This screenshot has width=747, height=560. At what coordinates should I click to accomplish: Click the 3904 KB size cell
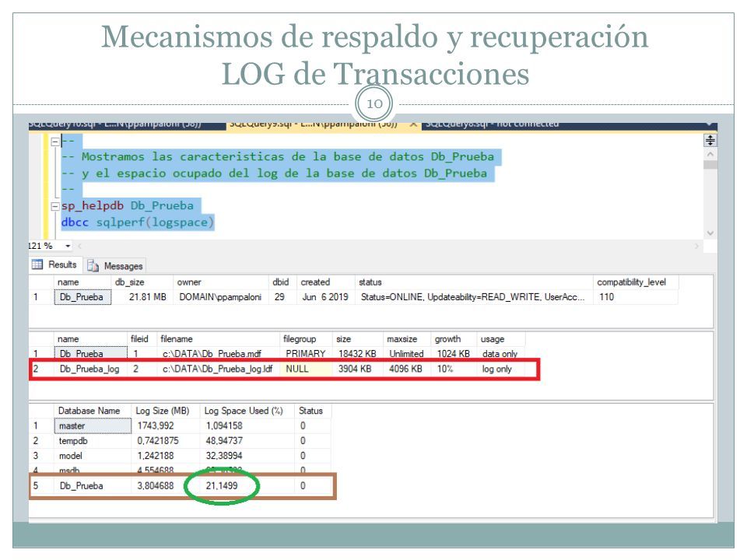pos(357,369)
